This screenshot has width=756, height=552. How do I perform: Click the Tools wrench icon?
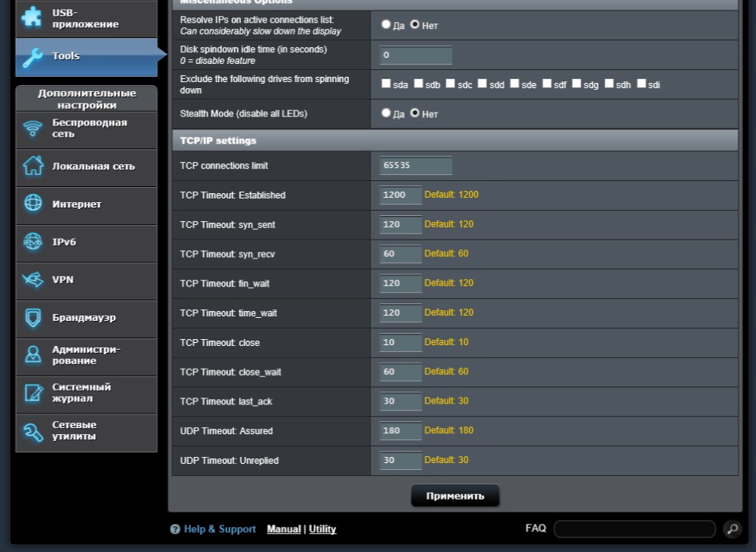[x=32, y=56]
